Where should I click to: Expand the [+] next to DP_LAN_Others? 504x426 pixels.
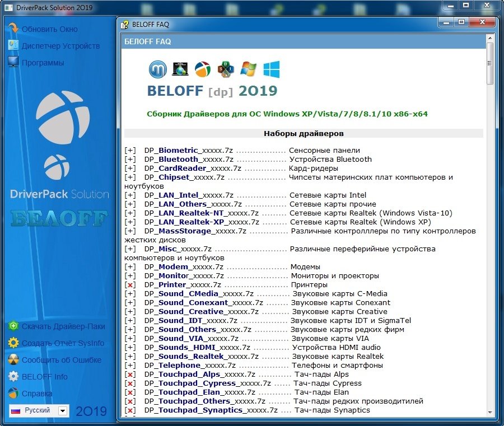pyautogui.click(x=130, y=204)
